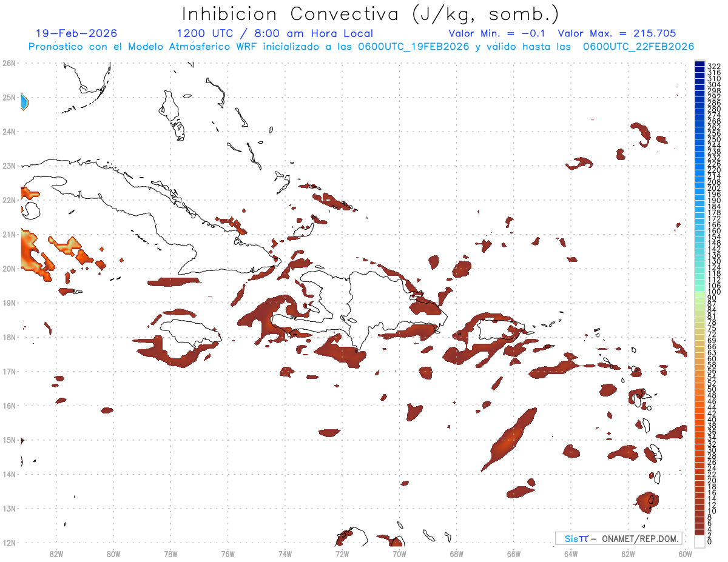Image resolution: width=728 pixels, height=562 pixels.
Task: Click the 74W longitude label
Action: (285, 554)
